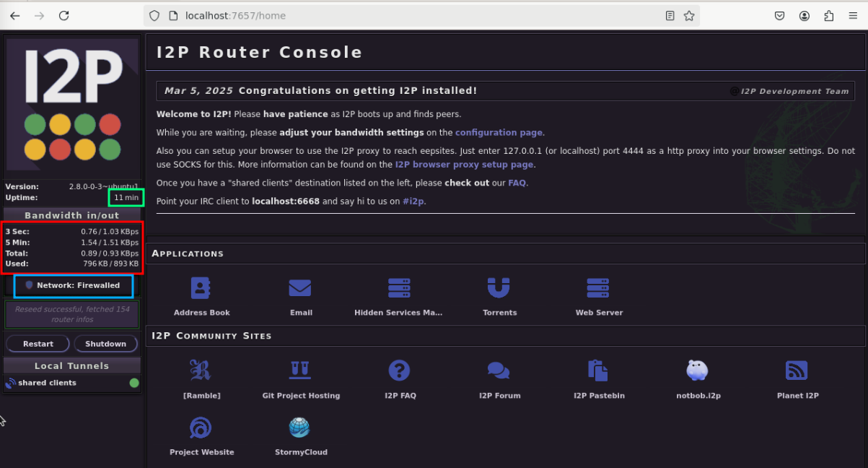The width and height of the screenshot is (868, 468).
Task: Click the Applications section header
Action: 188,253
